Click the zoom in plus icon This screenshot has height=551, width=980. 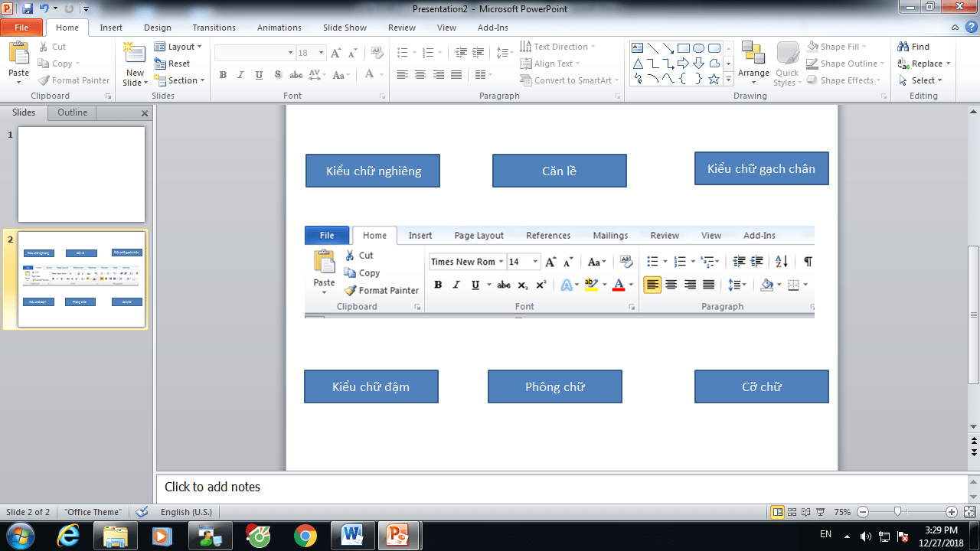click(952, 512)
